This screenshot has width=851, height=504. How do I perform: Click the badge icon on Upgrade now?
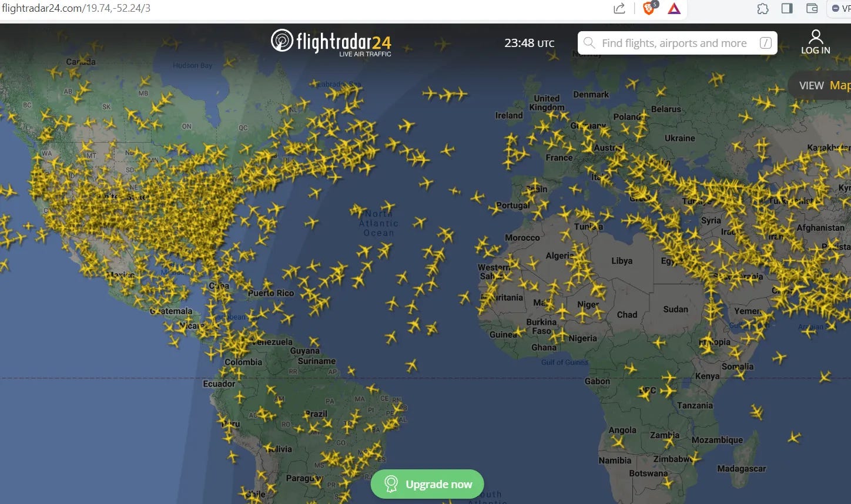(x=391, y=484)
